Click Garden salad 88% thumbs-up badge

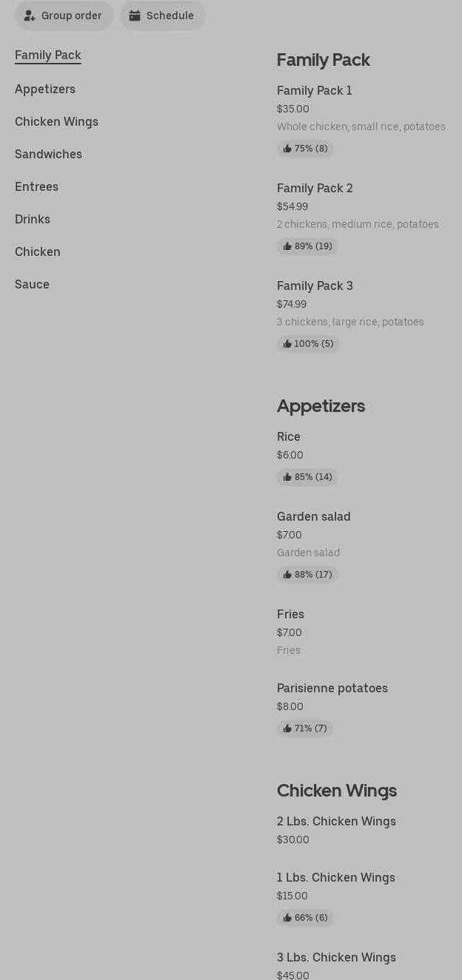[x=307, y=575]
